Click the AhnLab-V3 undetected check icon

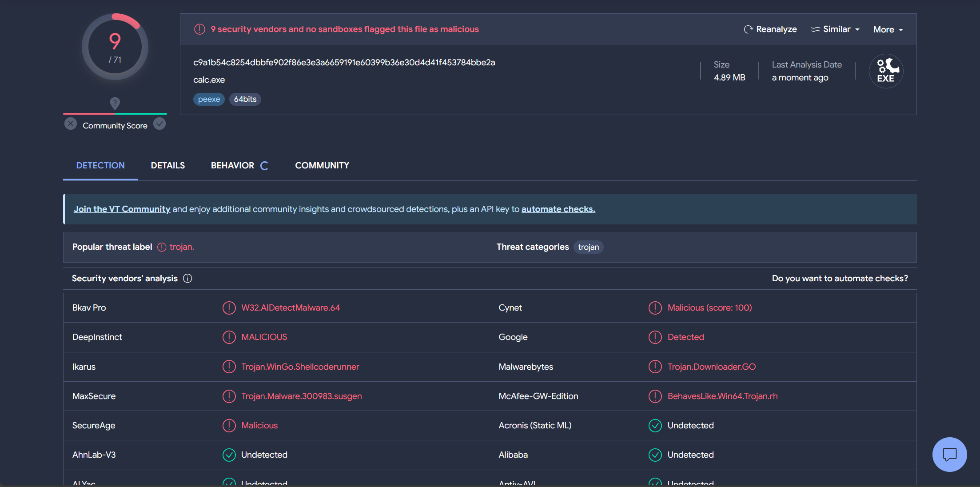point(229,455)
